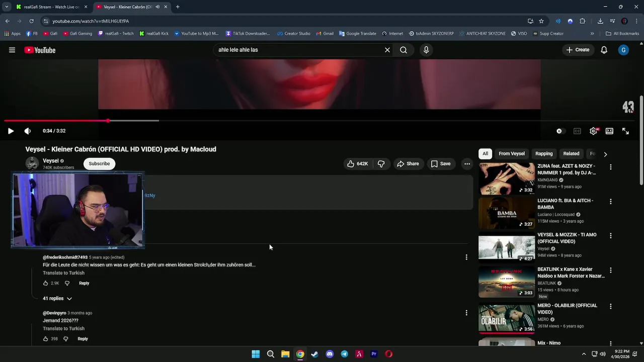The height and width of the screenshot is (362, 644).
Task: Like the Devinpyro comment
Action: 46,339
